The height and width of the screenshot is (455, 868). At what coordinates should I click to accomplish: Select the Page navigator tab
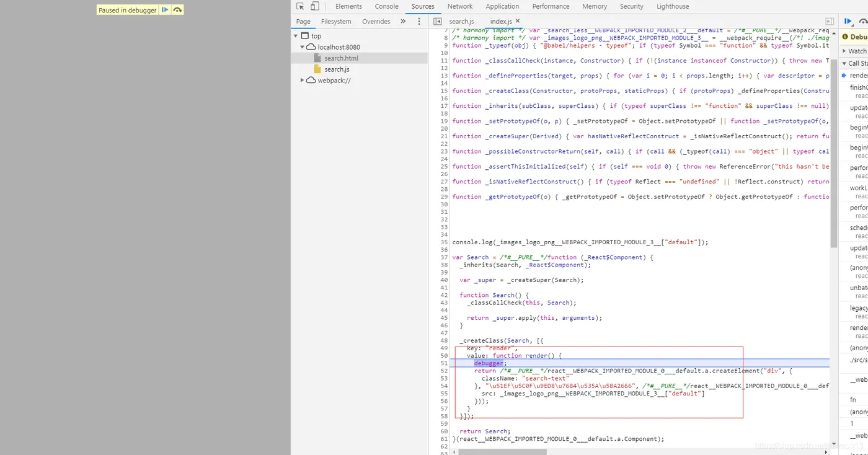(x=303, y=21)
